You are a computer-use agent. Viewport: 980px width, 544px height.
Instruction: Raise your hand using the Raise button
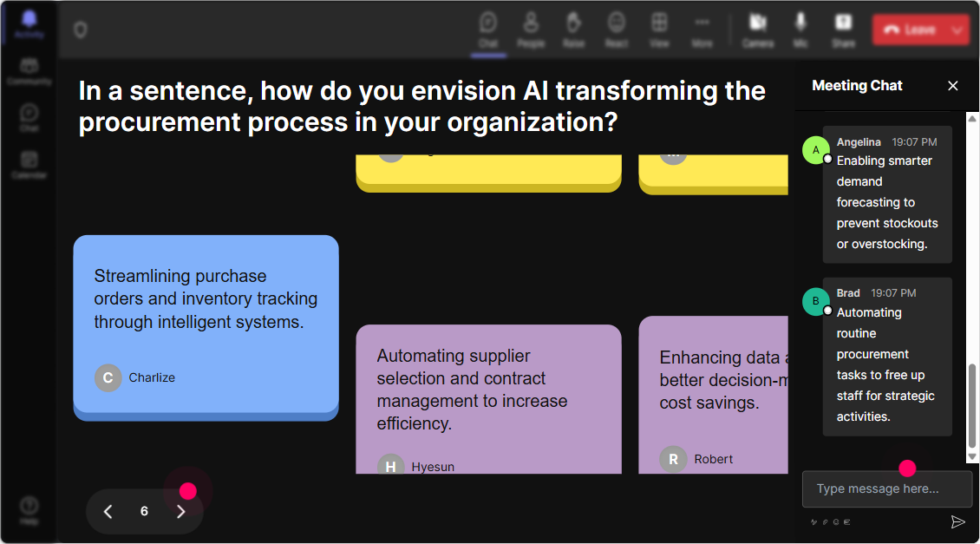[x=574, y=30]
